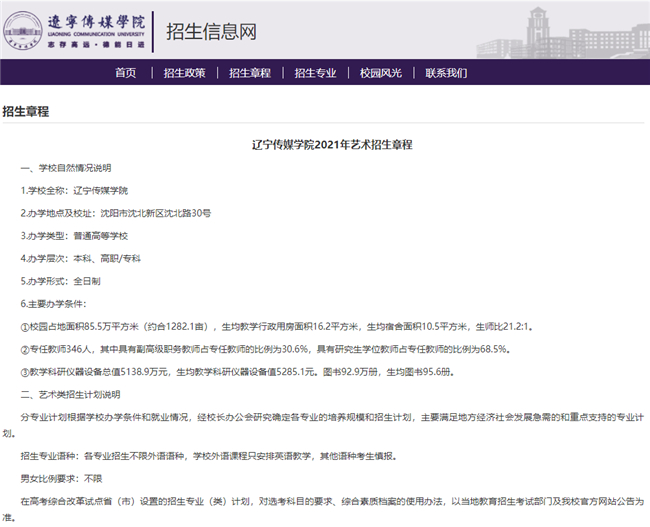The width and height of the screenshot is (650, 527).
Task: Click the paragraph starting ③教学科研仪器设备总值
Action: [x=238, y=372]
